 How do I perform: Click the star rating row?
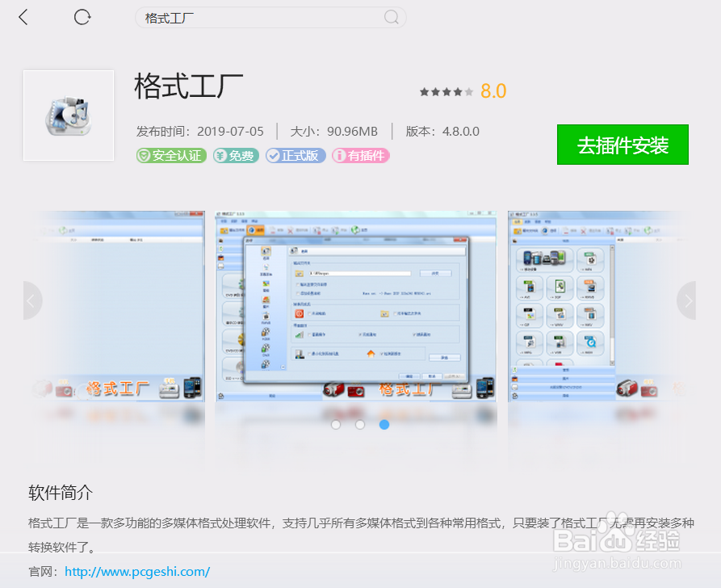coord(446,92)
